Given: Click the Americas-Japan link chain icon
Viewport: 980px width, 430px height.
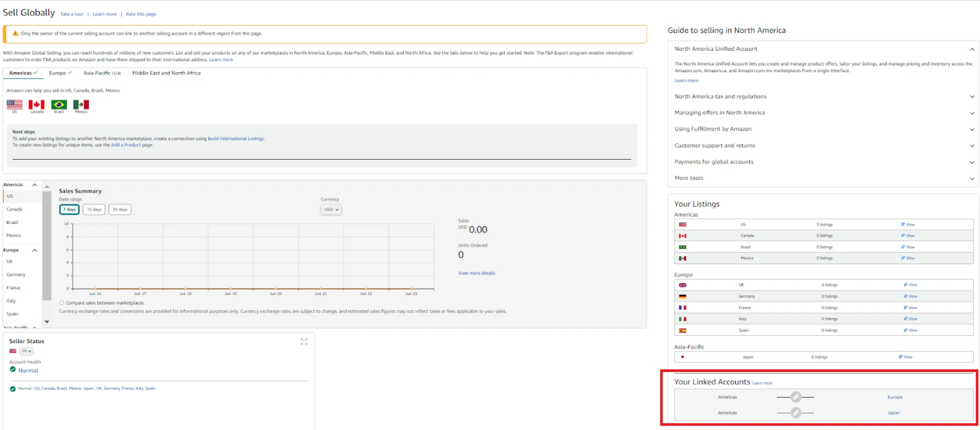Looking at the screenshot, I should tap(796, 413).
